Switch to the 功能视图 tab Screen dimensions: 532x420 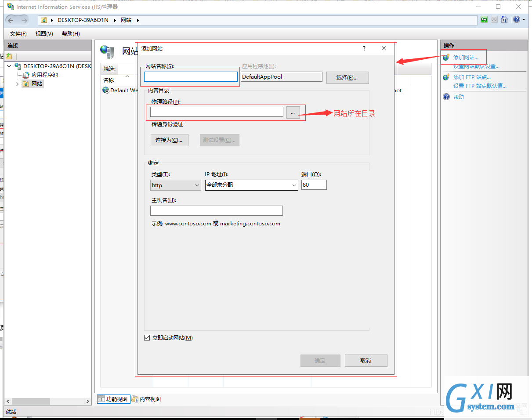(x=113, y=399)
